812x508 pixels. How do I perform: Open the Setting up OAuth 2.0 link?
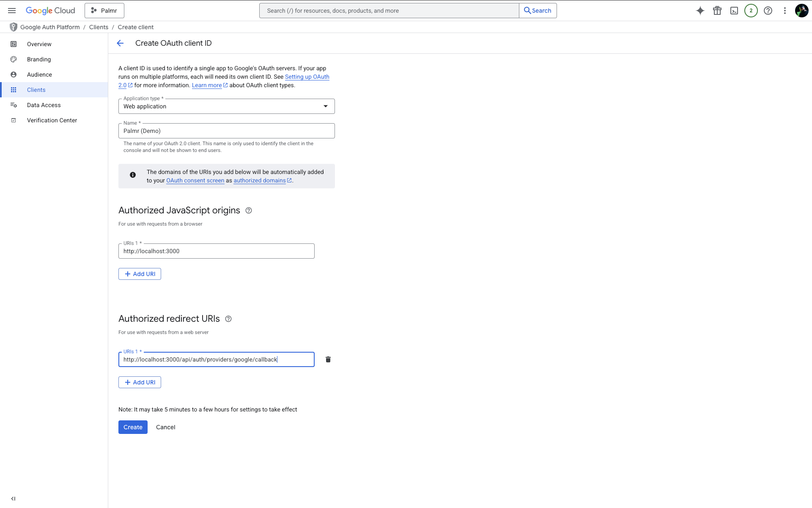(307, 77)
